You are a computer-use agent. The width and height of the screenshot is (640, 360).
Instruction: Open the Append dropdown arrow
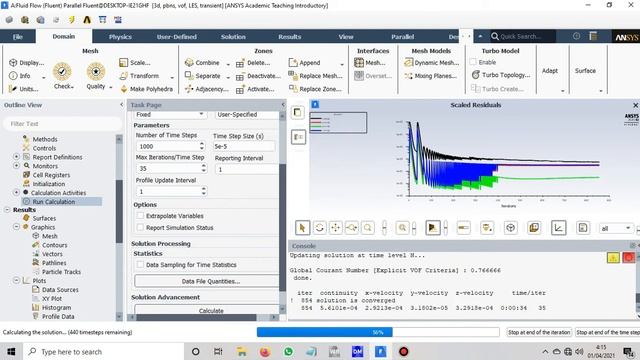coord(342,64)
